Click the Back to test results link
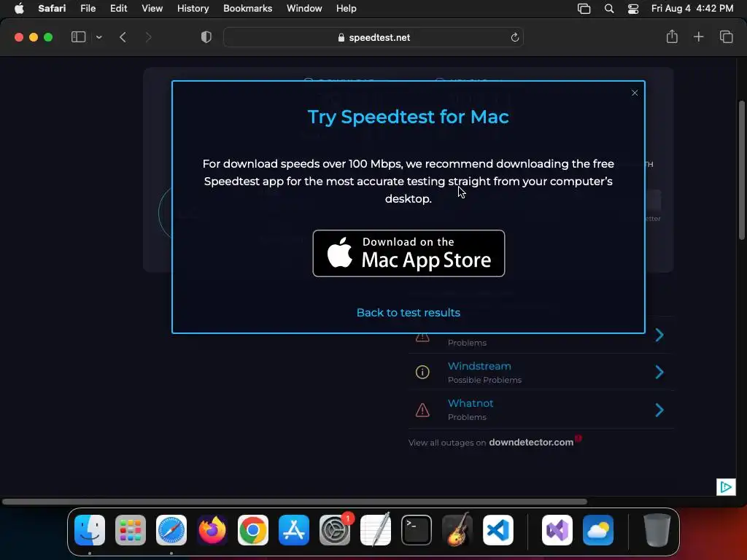The width and height of the screenshot is (747, 560). tap(409, 313)
